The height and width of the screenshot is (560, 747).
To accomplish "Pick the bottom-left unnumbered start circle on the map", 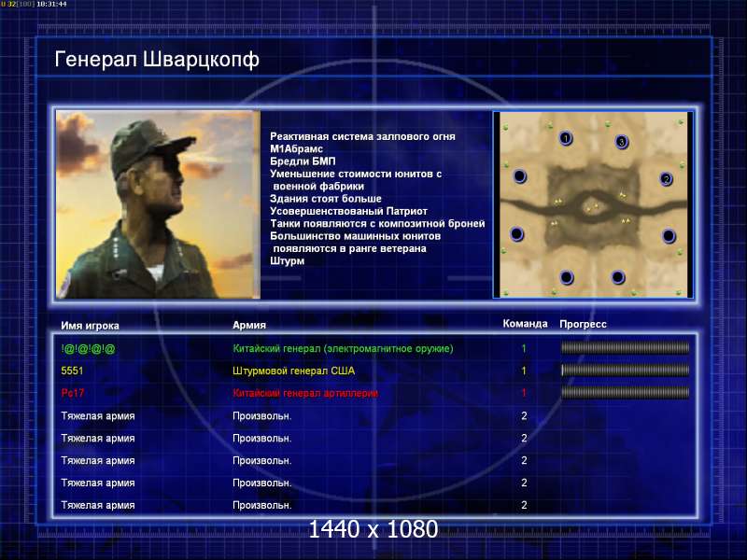I will (567, 276).
